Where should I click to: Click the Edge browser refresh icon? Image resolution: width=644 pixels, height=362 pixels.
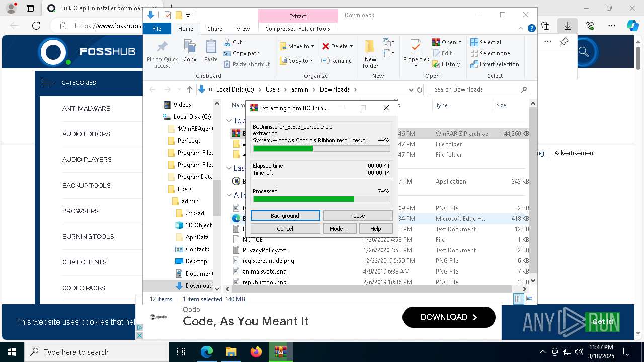click(x=36, y=26)
